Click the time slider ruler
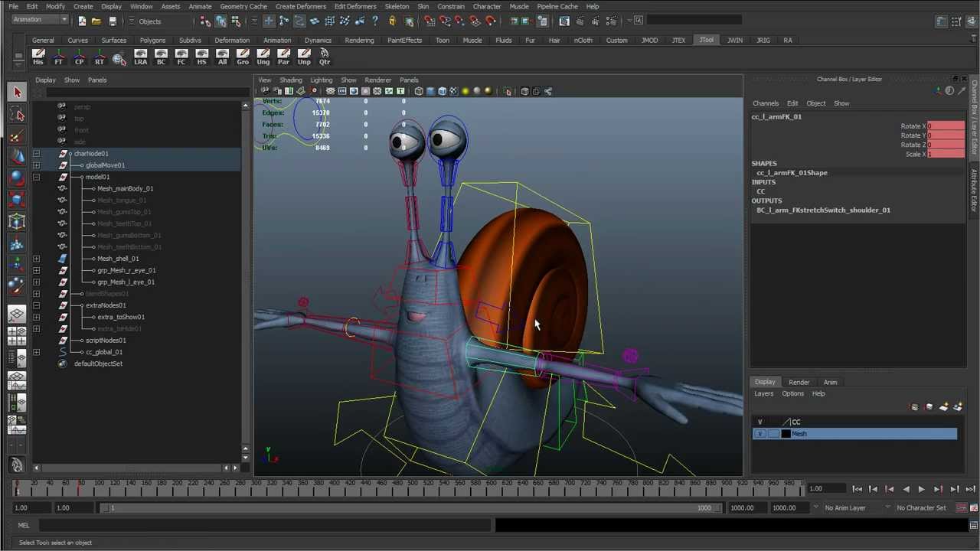The width and height of the screenshot is (980, 551). pos(407,487)
